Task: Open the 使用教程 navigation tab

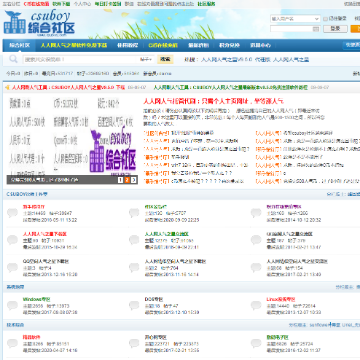Action: click(x=128, y=45)
